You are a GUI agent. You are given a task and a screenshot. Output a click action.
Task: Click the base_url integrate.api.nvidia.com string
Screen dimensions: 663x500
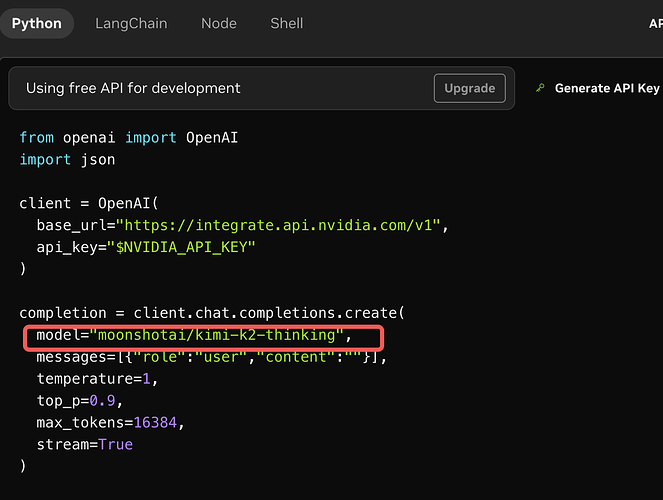click(278, 225)
